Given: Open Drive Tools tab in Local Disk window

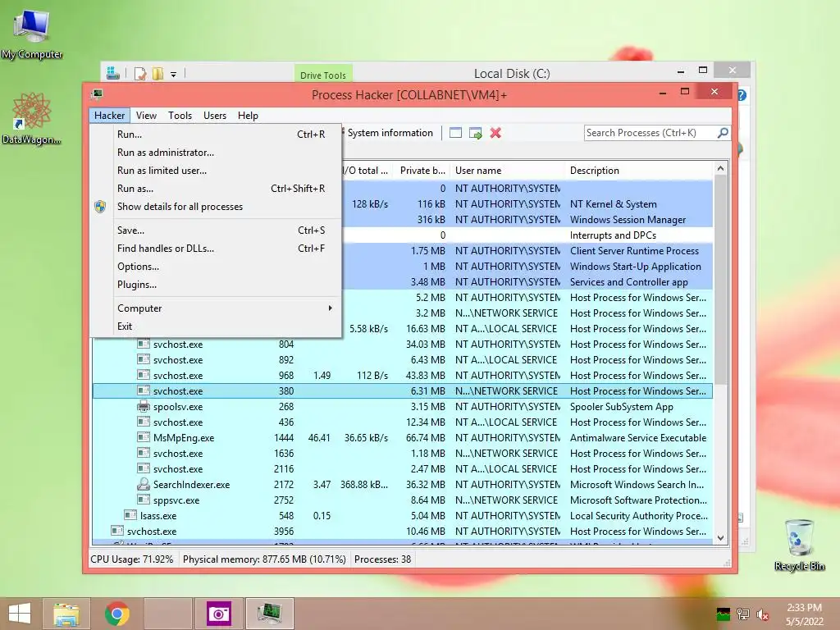Looking at the screenshot, I should (x=323, y=75).
